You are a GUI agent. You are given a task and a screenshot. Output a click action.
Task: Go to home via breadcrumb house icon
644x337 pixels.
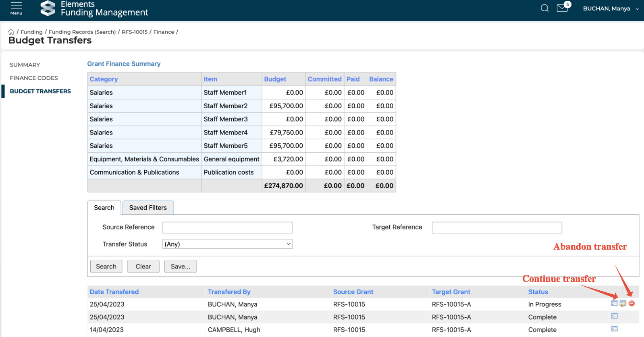click(x=11, y=32)
